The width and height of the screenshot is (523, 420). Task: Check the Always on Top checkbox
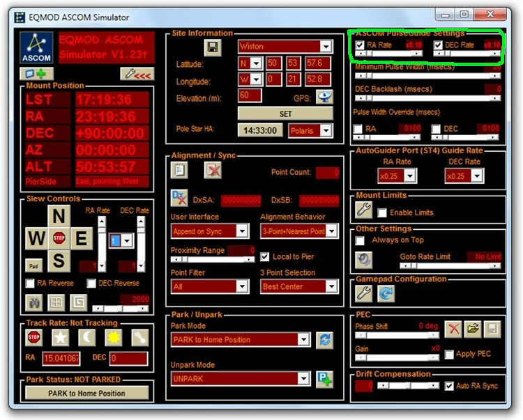(360, 240)
